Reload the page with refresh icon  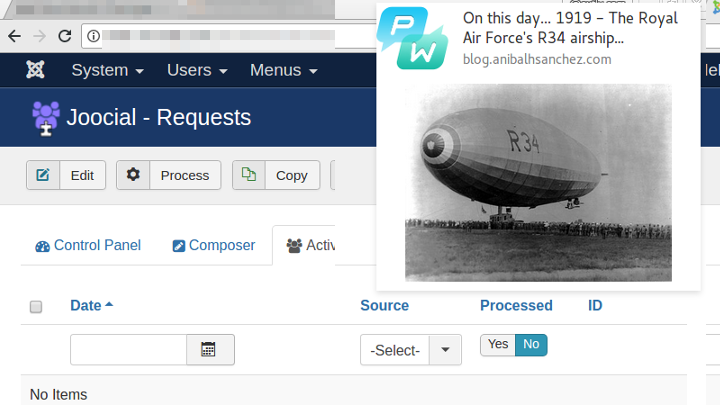(65, 36)
